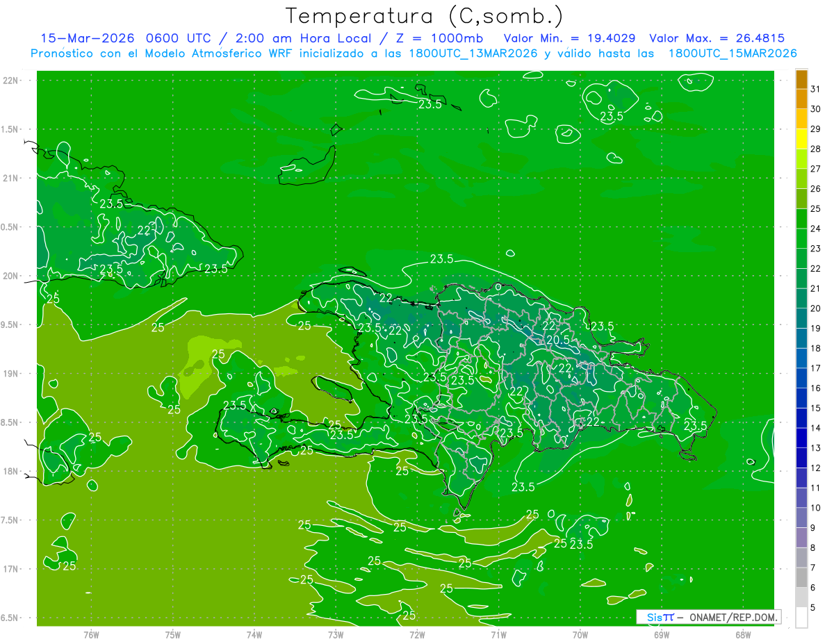Click the '20N' latitude axis label
The image size is (834, 644).
pyautogui.click(x=10, y=276)
